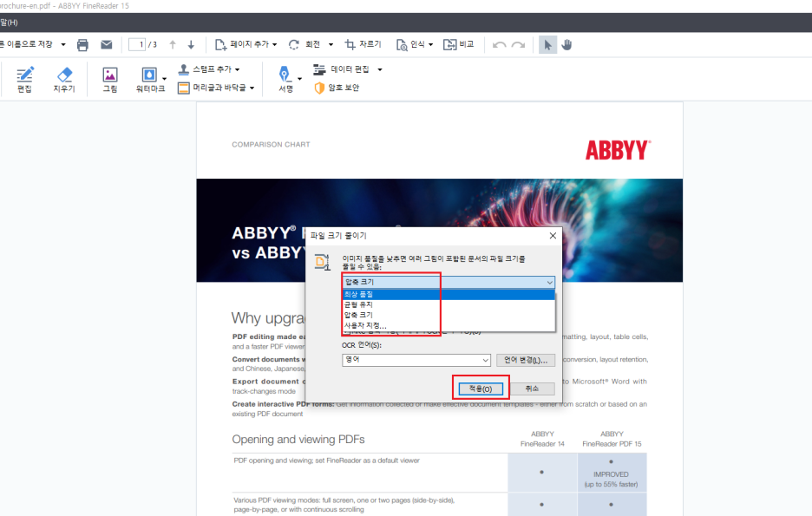Viewport: 812px width, 516px height.
Task: Click the 페이지 추가 (Add pages) button
Action: pos(246,44)
